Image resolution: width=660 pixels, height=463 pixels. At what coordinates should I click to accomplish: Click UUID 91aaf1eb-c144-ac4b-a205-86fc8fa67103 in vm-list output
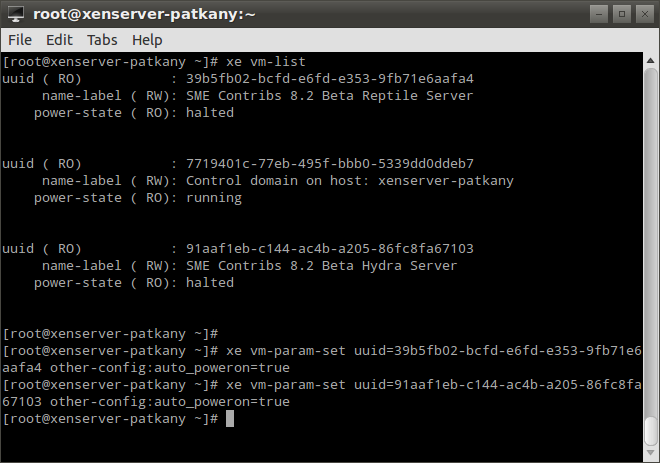click(x=330, y=249)
